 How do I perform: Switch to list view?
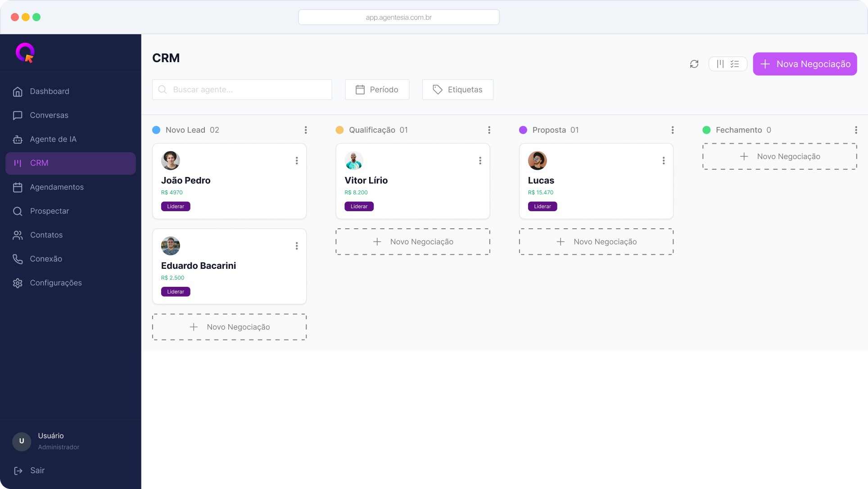(x=735, y=64)
